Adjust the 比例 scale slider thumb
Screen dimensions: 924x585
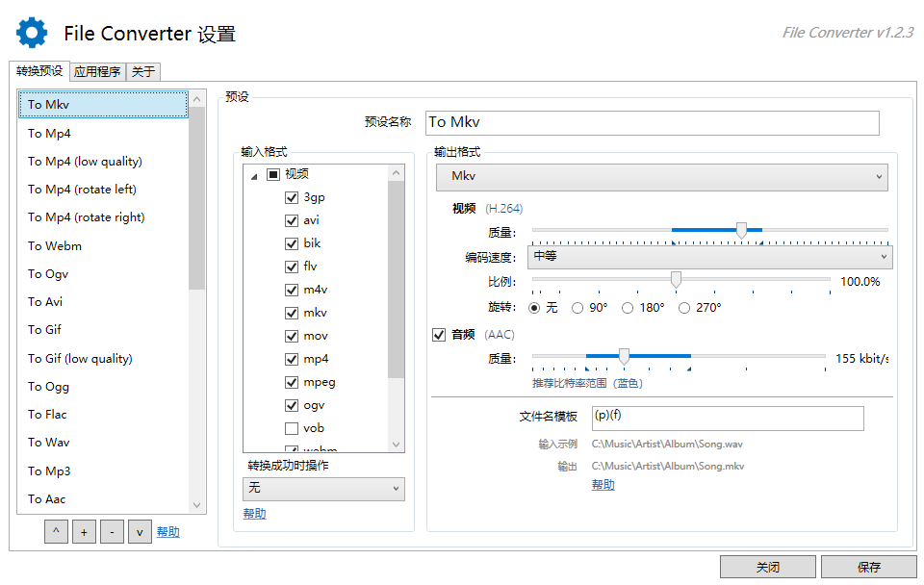(x=676, y=279)
